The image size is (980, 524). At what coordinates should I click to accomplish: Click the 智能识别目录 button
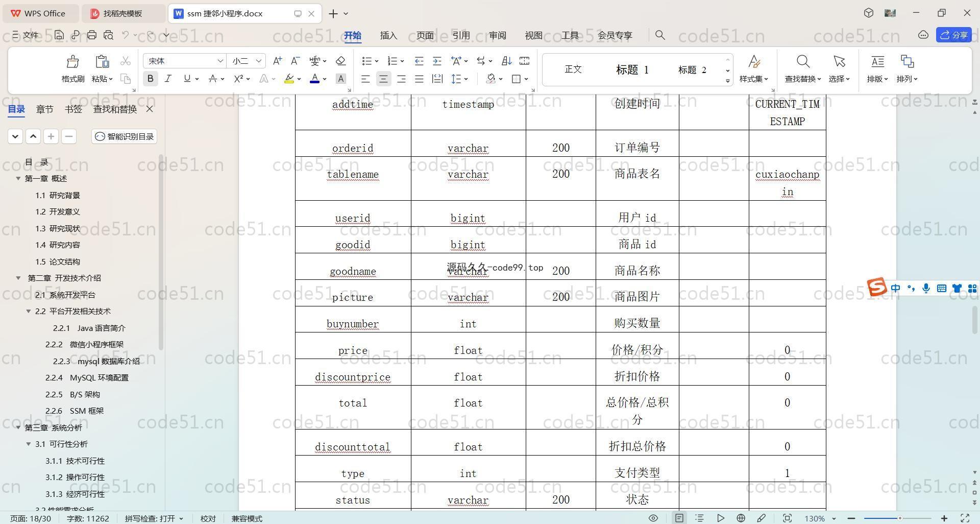click(124, 136)
